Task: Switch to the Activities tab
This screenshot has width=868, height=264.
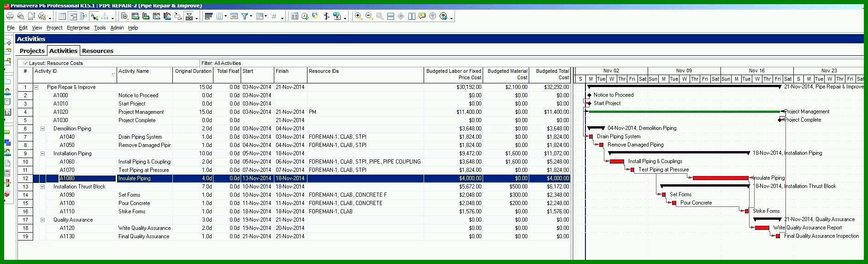Action: (63, 51)
